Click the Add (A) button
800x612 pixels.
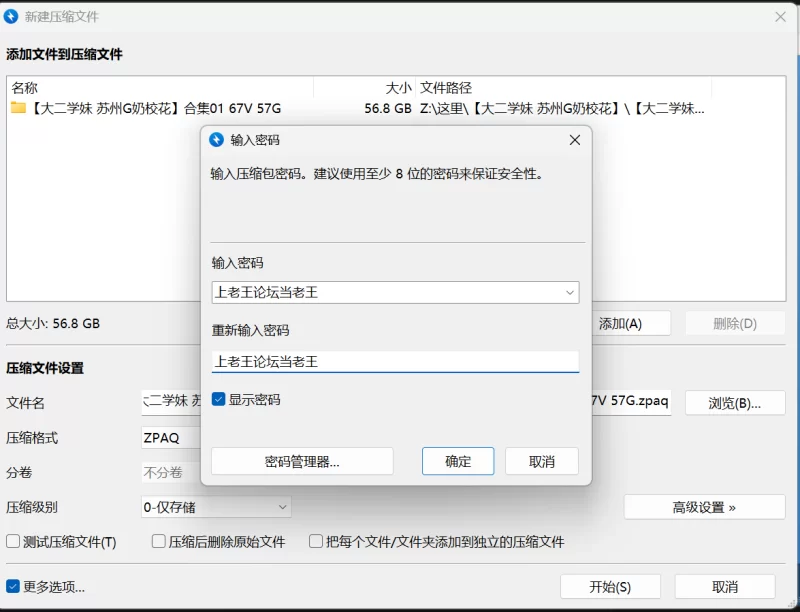click(x=631, y=323)
